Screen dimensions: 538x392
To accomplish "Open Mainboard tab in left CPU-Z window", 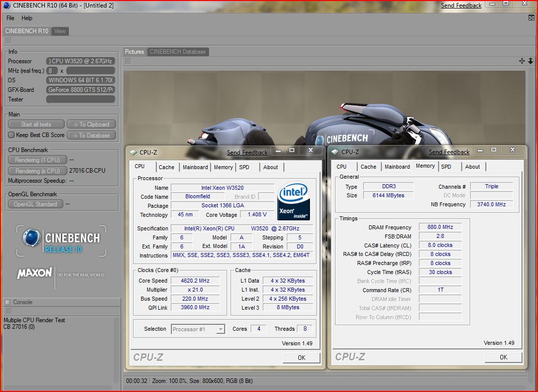I will point(195,167).
